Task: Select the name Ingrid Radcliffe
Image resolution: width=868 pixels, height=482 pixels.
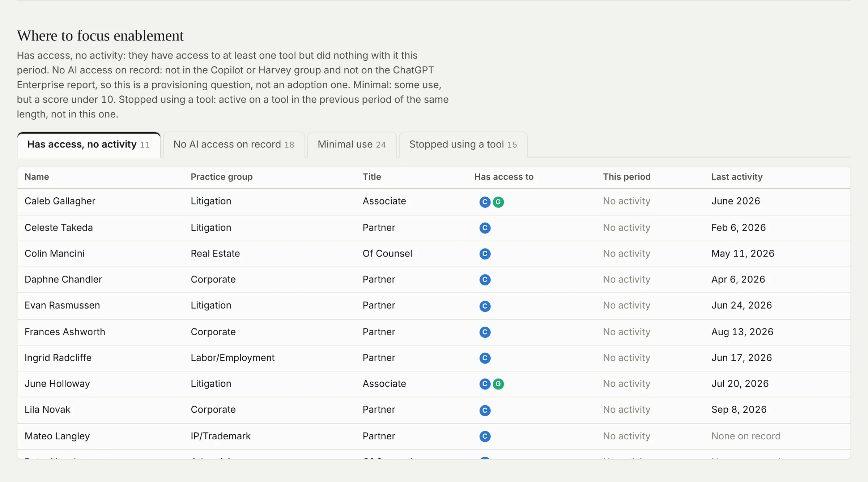Action: pyautogui.click(x=58, y=358)
